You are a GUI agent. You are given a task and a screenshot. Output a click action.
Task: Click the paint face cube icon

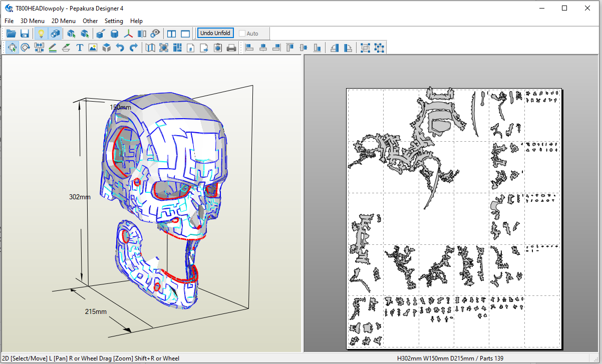tap(100, 34)
